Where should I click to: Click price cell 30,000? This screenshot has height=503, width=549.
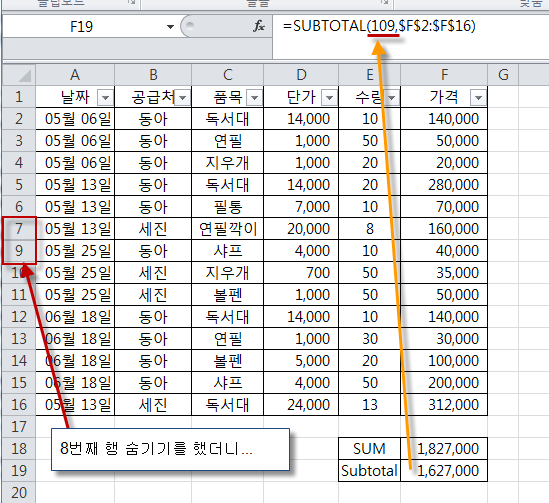[444, 338]
